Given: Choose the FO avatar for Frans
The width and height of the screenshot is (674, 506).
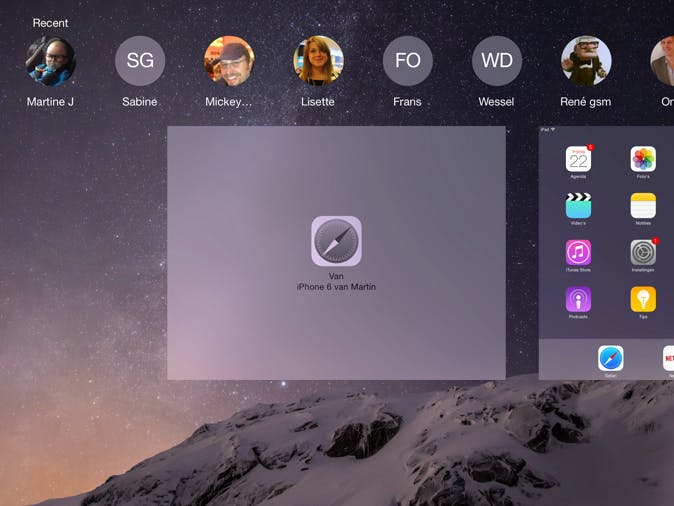Looking at the screenshot, I should [x=407, y=61].
